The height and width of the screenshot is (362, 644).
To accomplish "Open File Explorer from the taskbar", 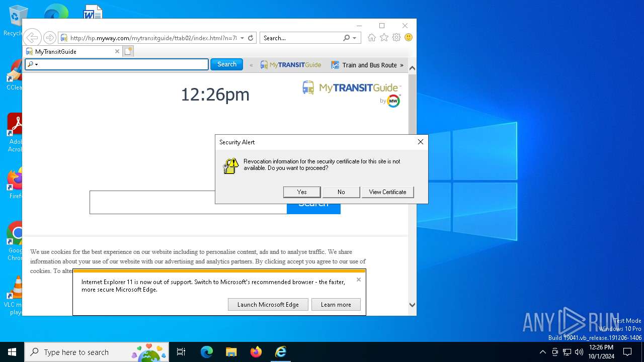I will (231, 352).
